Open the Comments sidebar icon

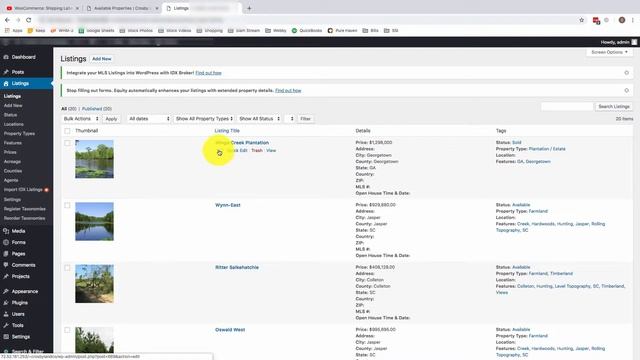click(x=6, y=265)
